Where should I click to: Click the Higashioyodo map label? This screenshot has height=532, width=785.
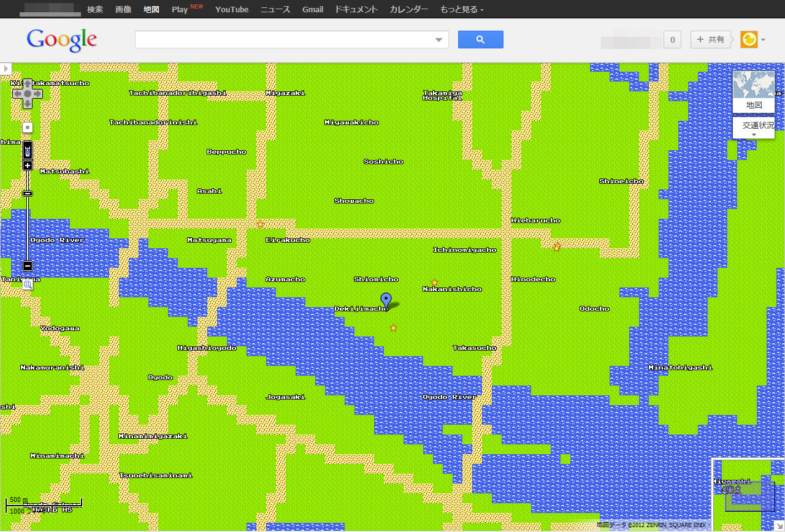tap(207, 348)
